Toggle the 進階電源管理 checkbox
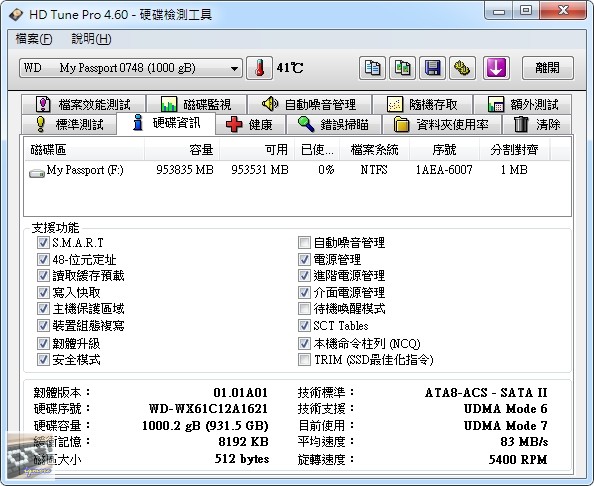This screenshot has height=486, width=594. 304,276
